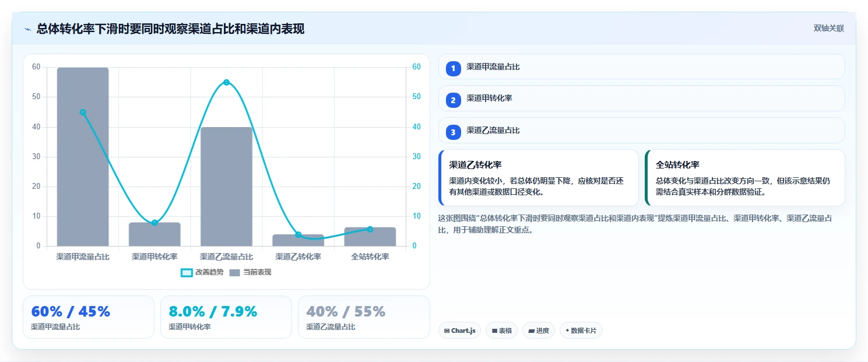Click the 渠道甲流量占比 bar in chart

pos(83,157)
